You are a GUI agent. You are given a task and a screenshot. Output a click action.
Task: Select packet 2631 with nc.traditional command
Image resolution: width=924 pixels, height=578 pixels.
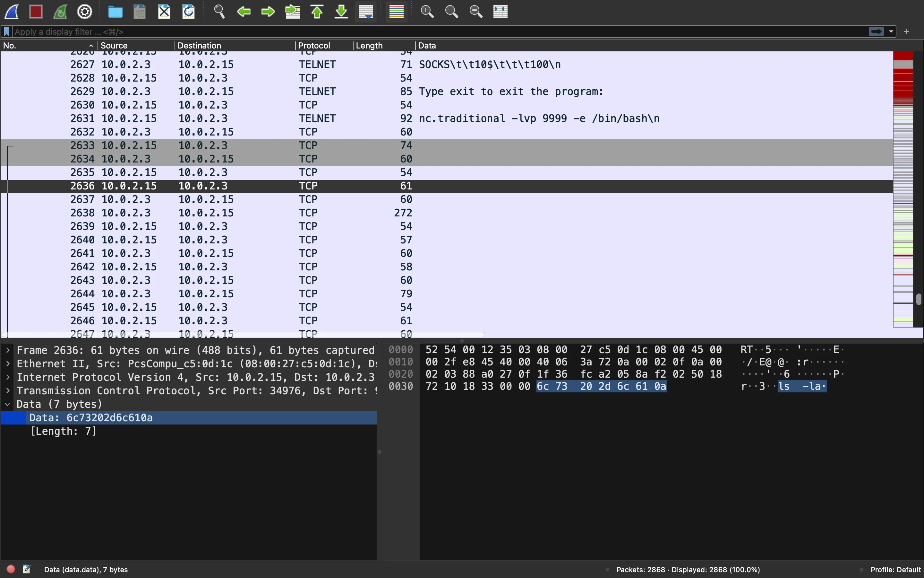pyautogui.click(x=447, y=118)
